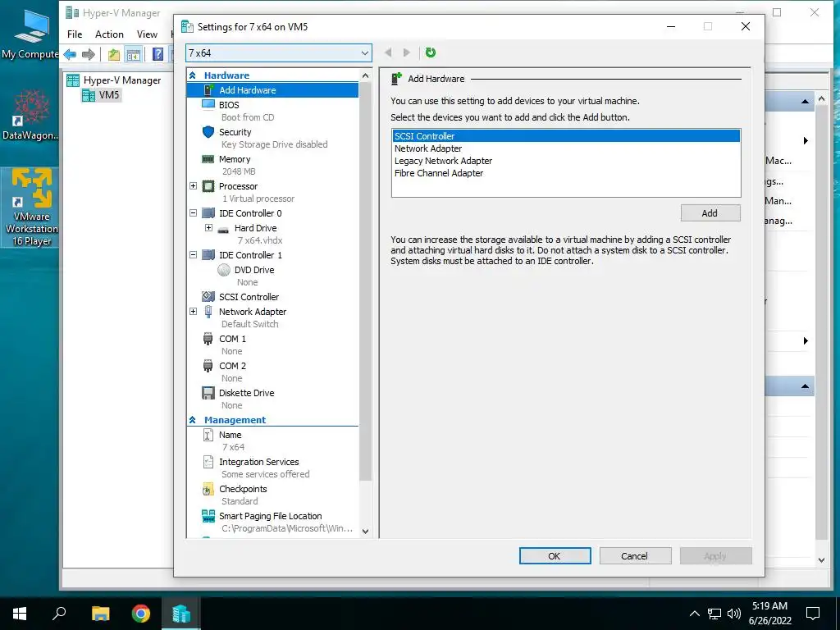Click the Network Adapter icon in tree
Image resolution: width=840 pixels, height=630 pixels.
tap(208, 312)
